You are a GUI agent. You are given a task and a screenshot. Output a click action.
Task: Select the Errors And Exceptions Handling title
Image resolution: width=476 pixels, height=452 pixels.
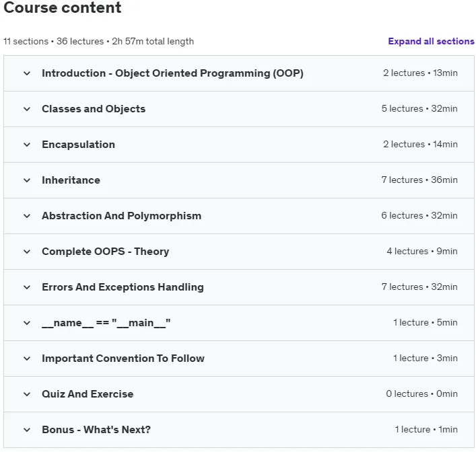click(x=123, y=287)
